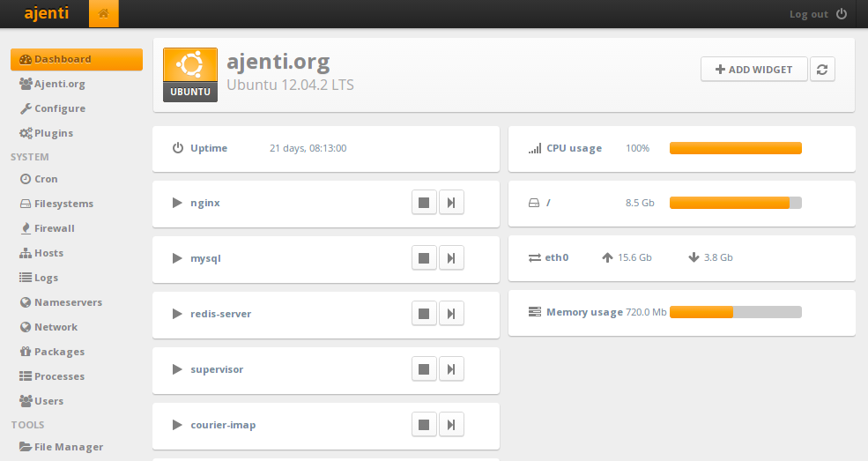
Task: Click the uptime value 21 days, 08:13:00
Action: 308,148
